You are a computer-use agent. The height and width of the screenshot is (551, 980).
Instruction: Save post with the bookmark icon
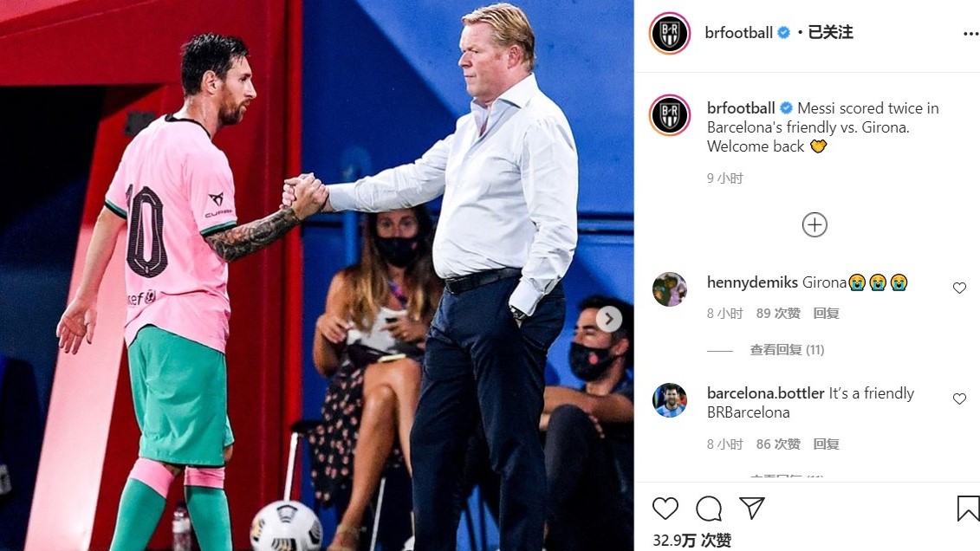coord(968,509)
